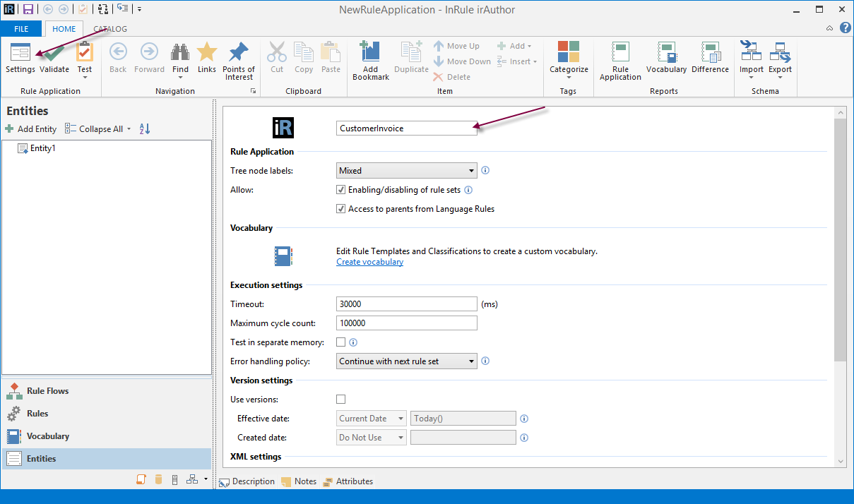Viewport: 854px width, 504px height.
Task: Open the Error handling policy dropdown
Action: pos(471,361)
